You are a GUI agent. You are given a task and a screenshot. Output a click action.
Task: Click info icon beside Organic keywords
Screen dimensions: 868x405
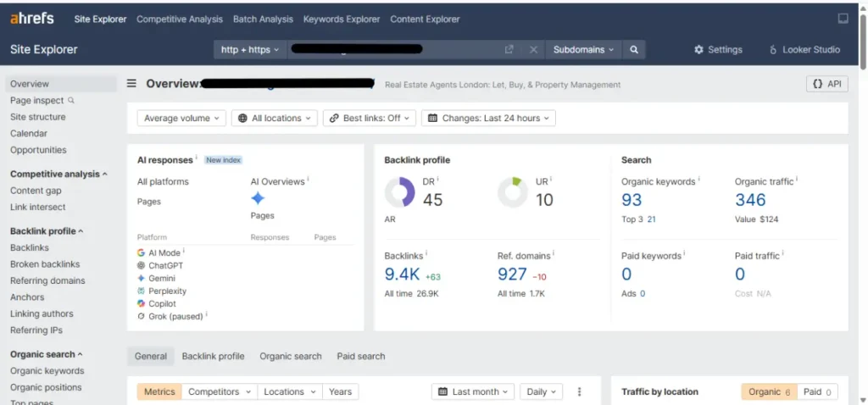coord(699,180)
